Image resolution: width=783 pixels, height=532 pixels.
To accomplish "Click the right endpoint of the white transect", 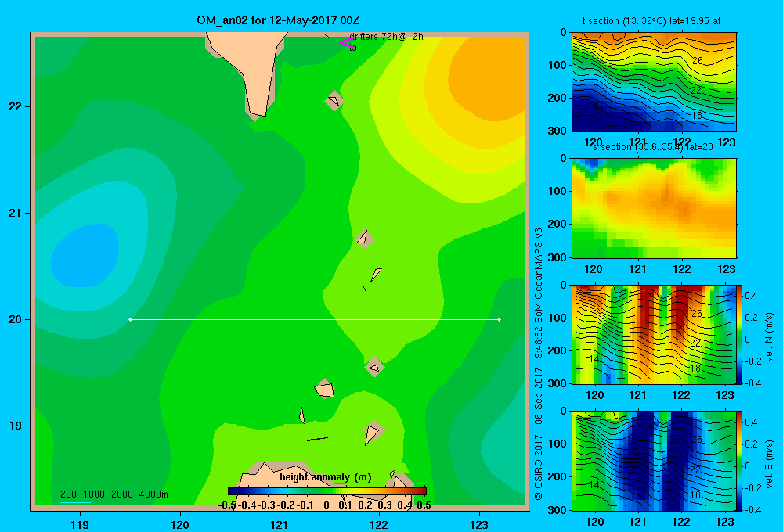I will 500,319.
